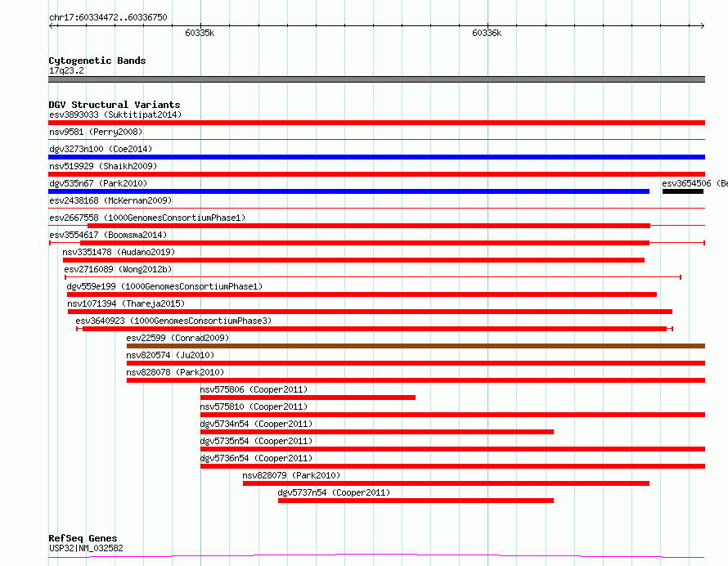Click the esv22599 (Conrad2009) label

tap(178, 338)
